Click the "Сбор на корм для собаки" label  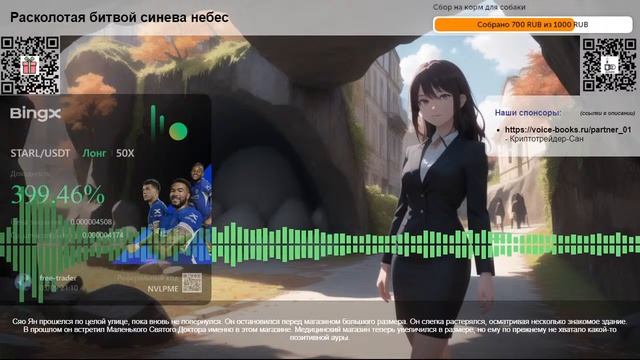tap(479, 7)
